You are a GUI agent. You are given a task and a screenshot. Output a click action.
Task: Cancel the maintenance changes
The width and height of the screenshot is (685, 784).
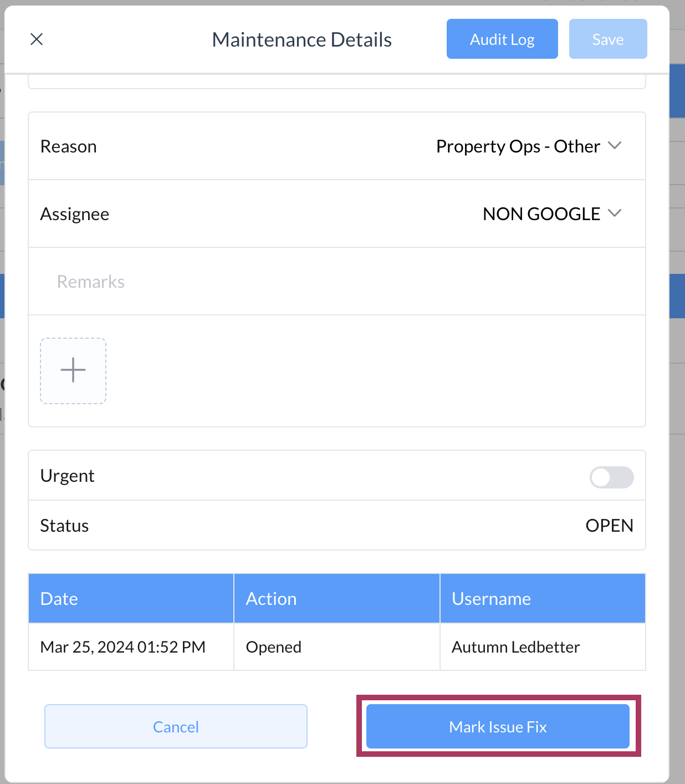(176, 726)
